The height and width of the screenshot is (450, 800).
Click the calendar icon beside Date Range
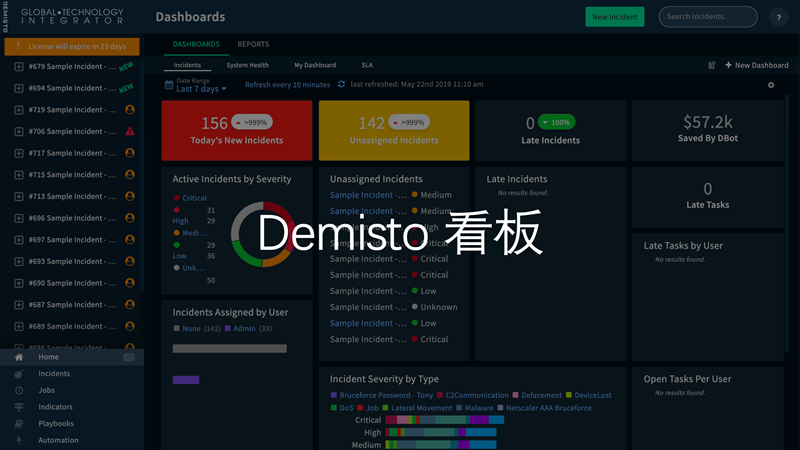coord(169,85)
